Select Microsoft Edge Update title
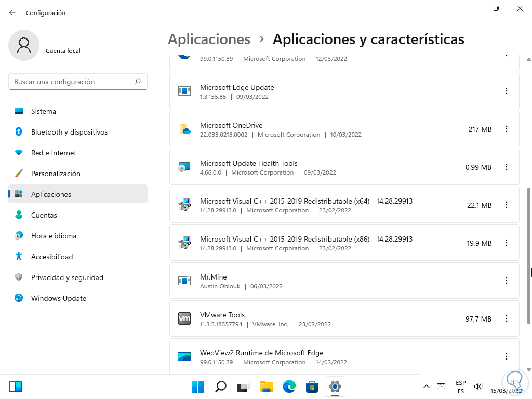Viewport: 532px width, 399px height. pyautogui.click(x=237, y=87)
